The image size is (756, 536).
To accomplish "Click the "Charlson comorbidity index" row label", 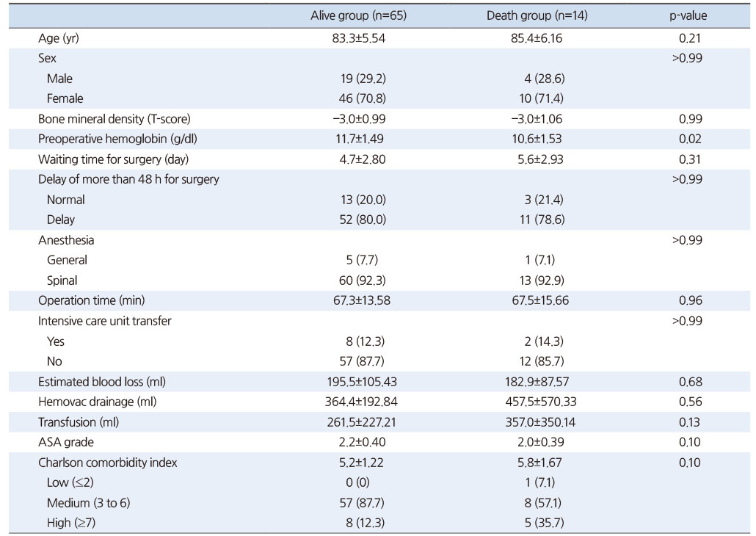I will (107, 463).
